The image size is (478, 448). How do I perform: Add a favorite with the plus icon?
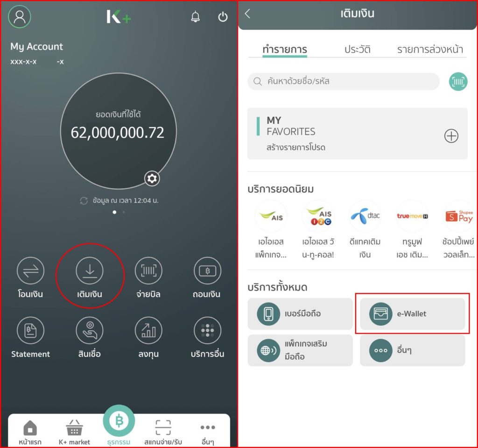click(x=451, y=136)
